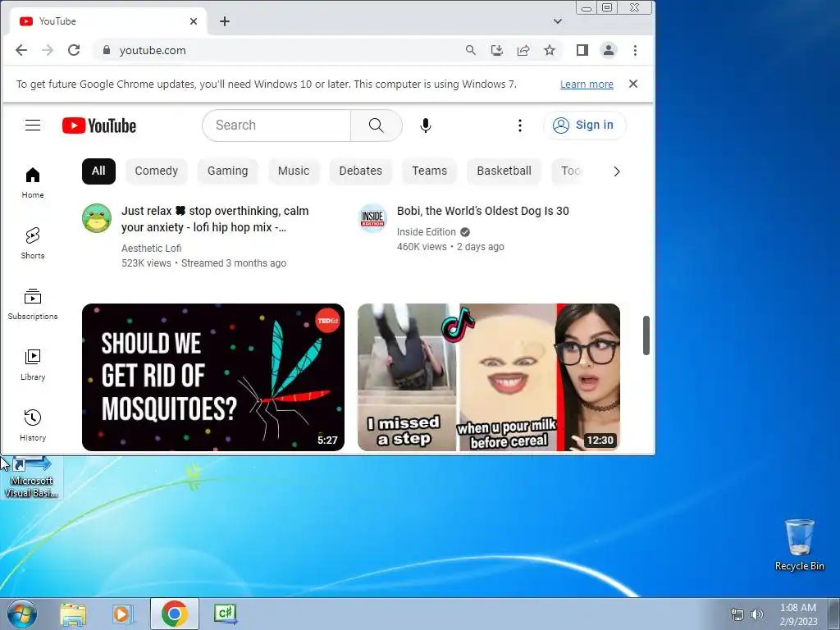Open Windows Media Player from taskbar
Screen dimensions: 840x630
pyautogui.click(x=123, y=614)
